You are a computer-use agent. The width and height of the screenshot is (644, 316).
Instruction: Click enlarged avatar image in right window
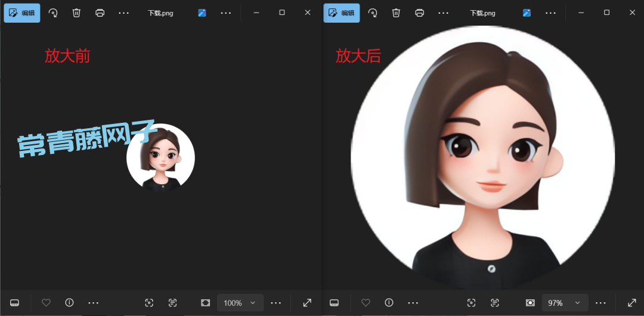(482, 156)
